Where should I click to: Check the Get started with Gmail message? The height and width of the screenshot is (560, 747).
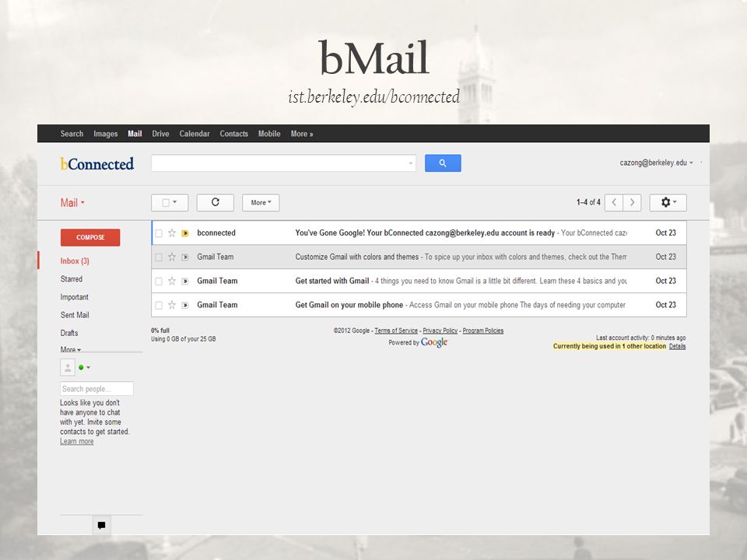pos(159,282)
